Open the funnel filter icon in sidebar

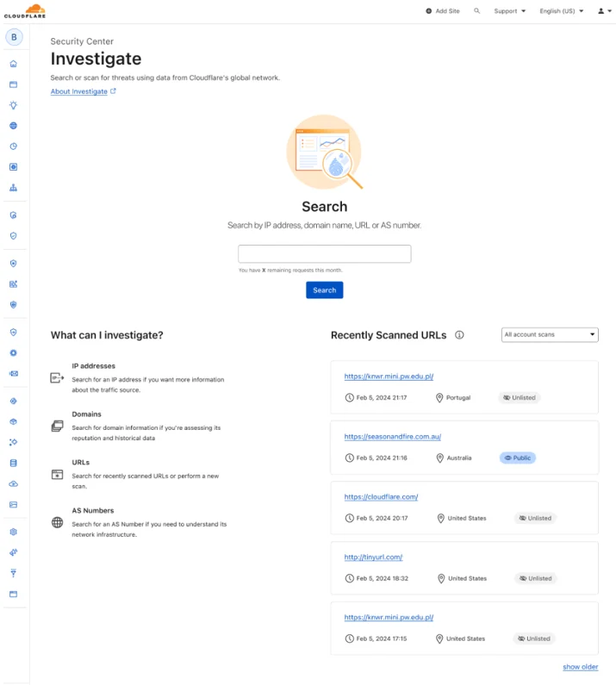(14, 573)
